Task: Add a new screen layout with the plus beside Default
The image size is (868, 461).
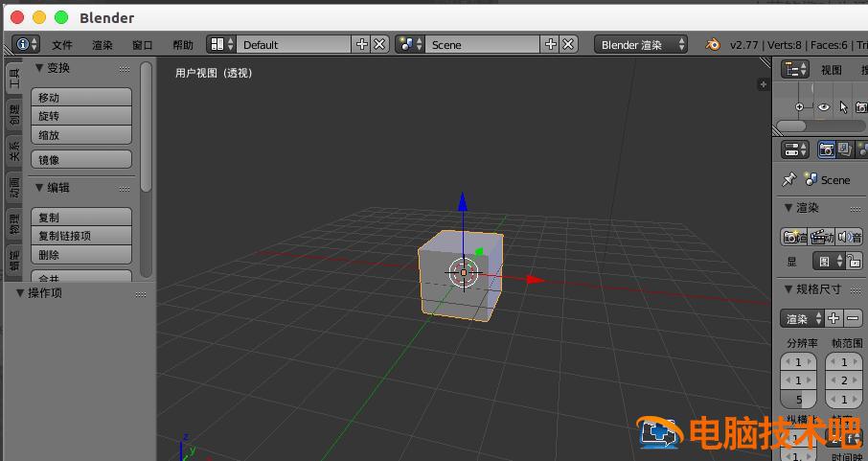Action: 361,44
